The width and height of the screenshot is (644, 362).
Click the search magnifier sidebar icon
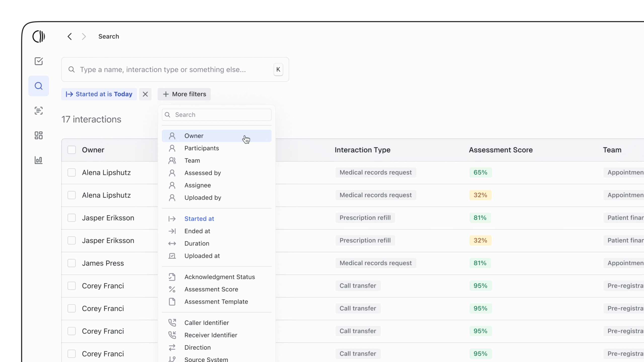[x=38, y=86]
